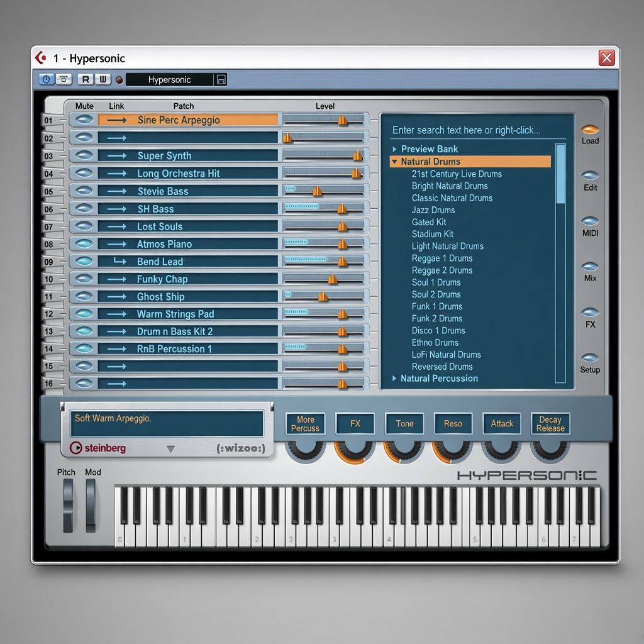
Task: Click the Steinberg logo
Action: click(x=97, y=448)
